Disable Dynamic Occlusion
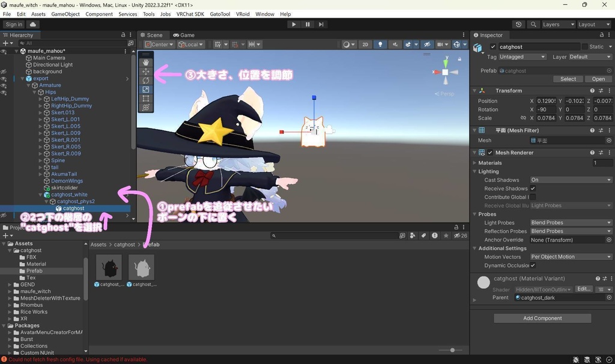This screenshot has width=615, height=364. (532, 265)
